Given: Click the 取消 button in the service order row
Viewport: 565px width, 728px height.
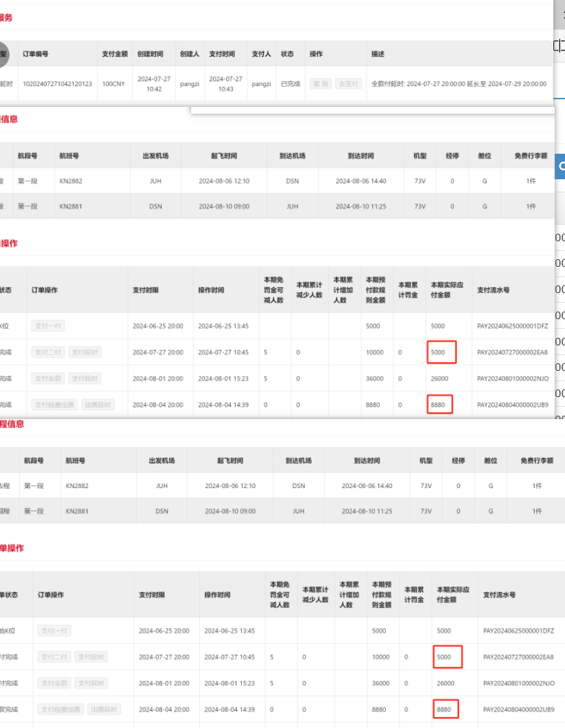Looking at the screenshot, I should (x=320, y=84).
